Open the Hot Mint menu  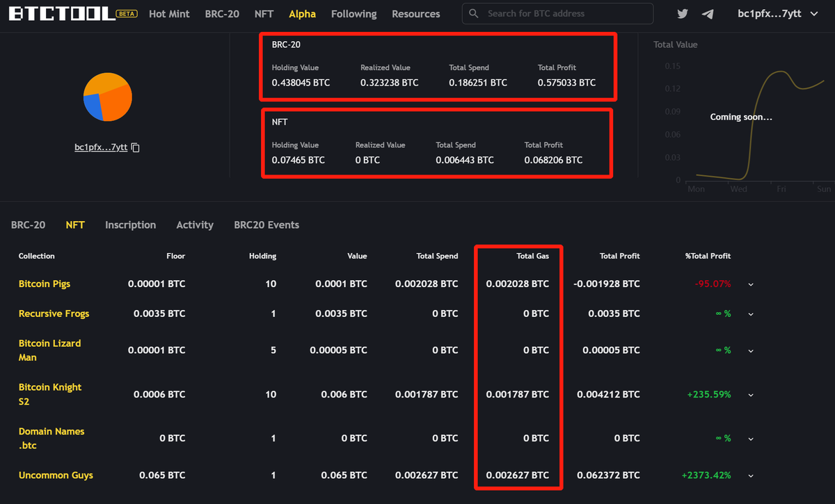(x=169, y=14)
